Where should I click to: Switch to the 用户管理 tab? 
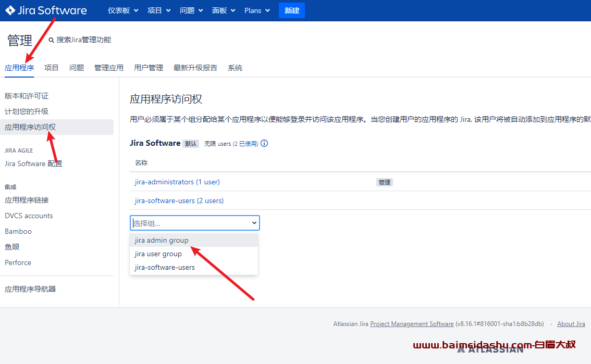(x=149, y=68)
